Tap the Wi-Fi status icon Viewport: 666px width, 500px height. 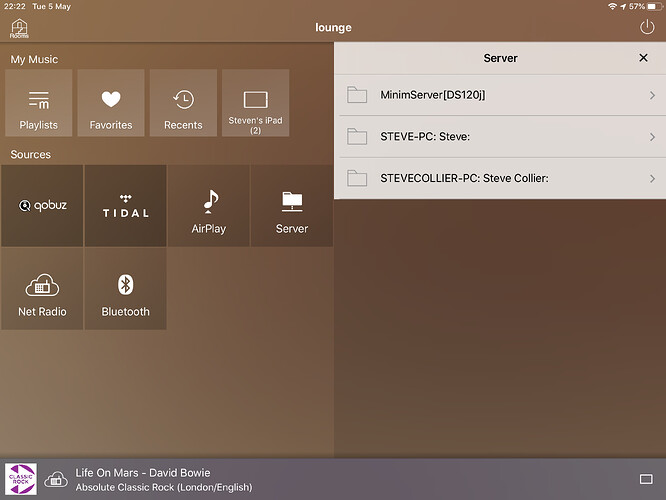pos(612,6)
